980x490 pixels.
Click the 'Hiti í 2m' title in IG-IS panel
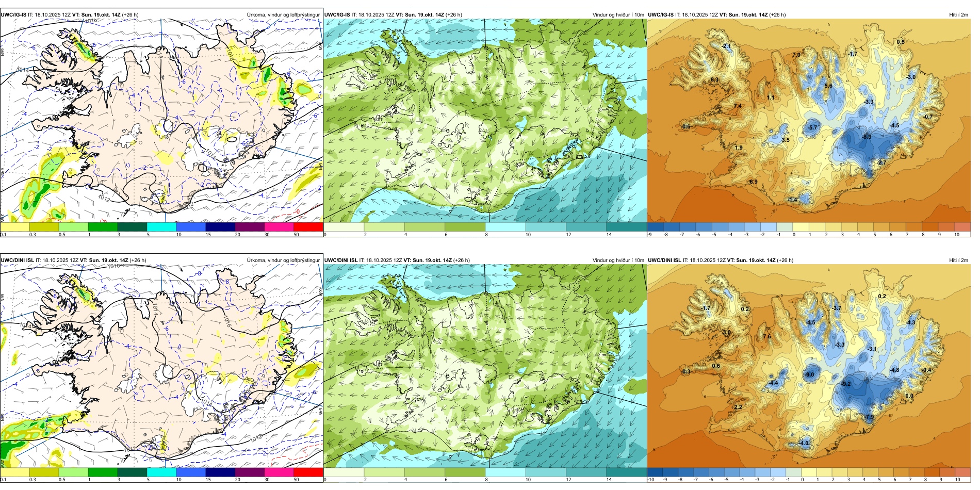(958, 15)
